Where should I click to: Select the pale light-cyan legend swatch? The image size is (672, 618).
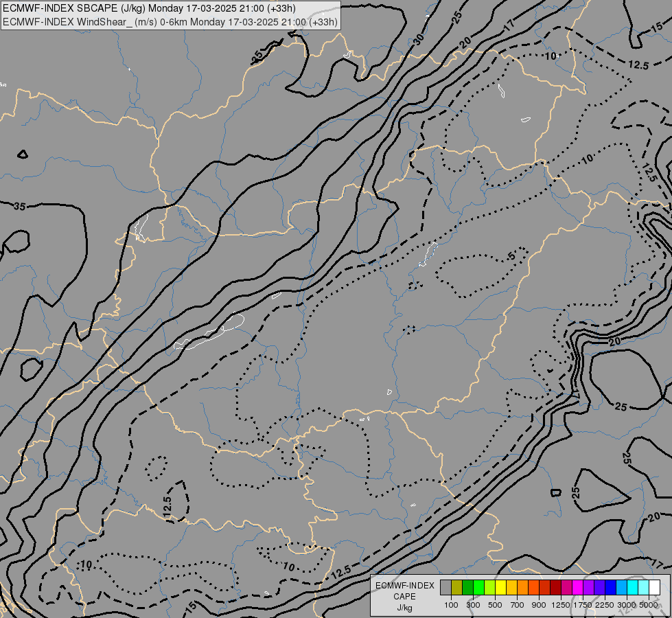(644, 588)
